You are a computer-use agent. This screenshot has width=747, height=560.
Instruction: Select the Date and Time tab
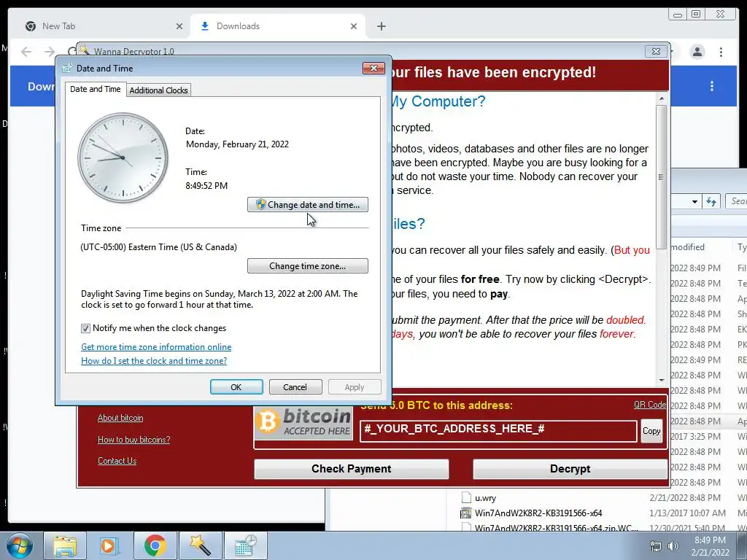point(96,89)
